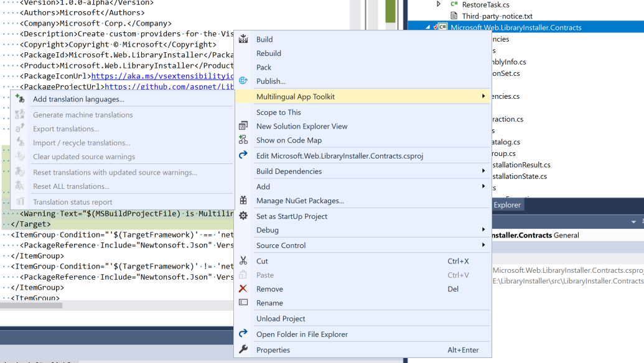
Task: Click the New Solution Explorer View icon
Action: pyautogui.click(x=243, y=126)
